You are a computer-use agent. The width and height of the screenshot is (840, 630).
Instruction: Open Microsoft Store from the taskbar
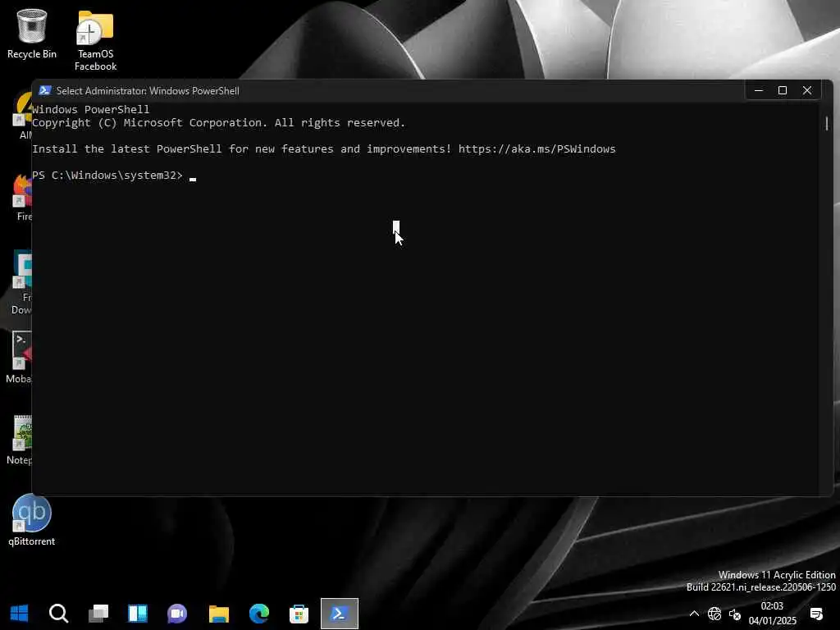pos(299,614)
